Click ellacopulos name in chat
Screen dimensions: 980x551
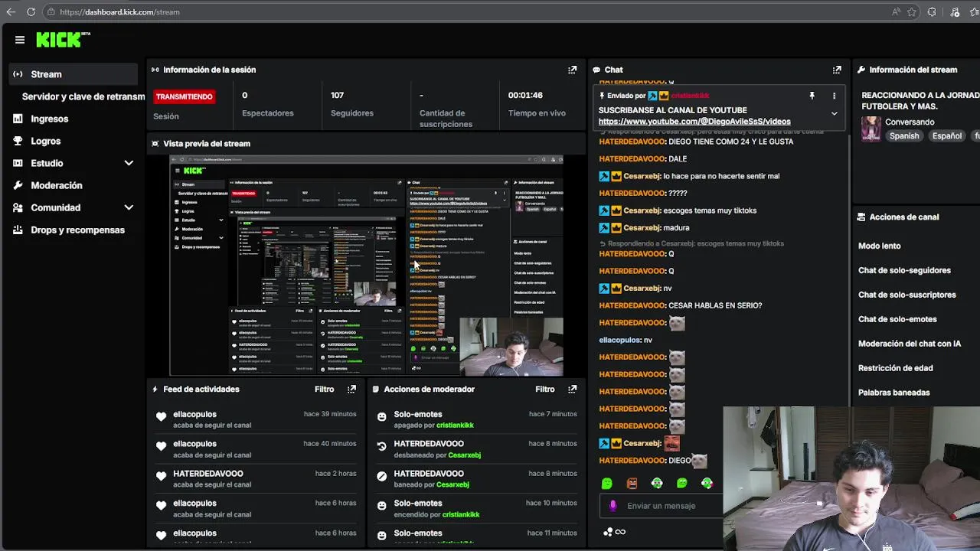coord(619,340)
